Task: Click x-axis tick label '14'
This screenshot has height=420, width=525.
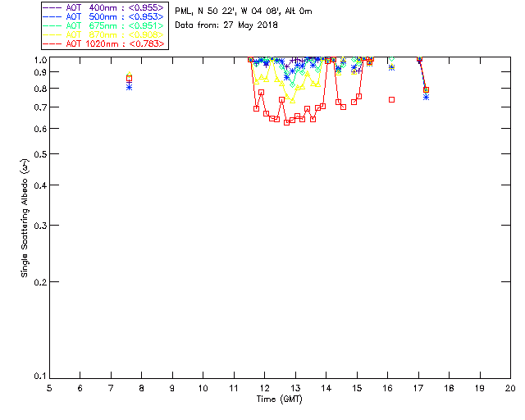Action: [326, 388]
